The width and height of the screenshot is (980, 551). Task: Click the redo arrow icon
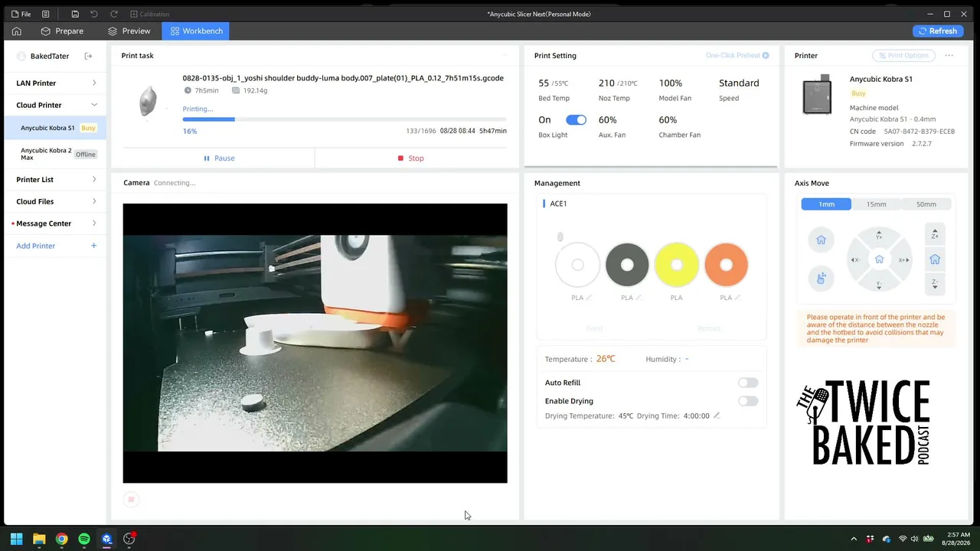click(114, 14)
